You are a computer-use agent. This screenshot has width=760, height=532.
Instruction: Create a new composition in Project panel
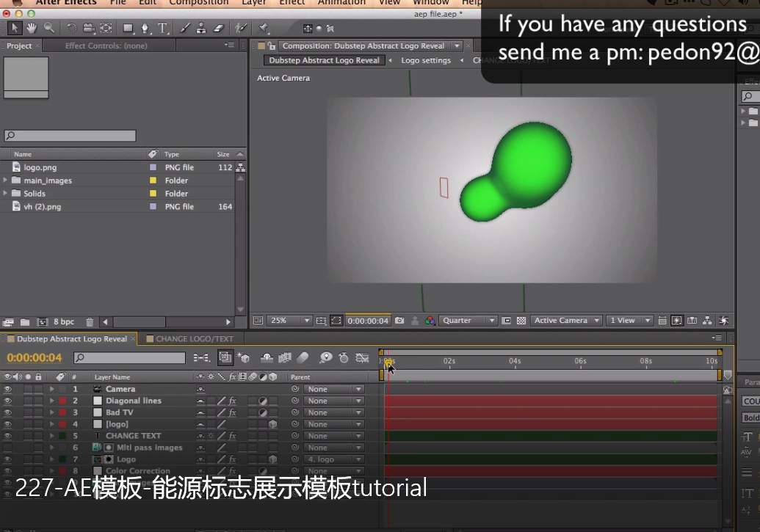pyautogui.click(x=42, y=321)
